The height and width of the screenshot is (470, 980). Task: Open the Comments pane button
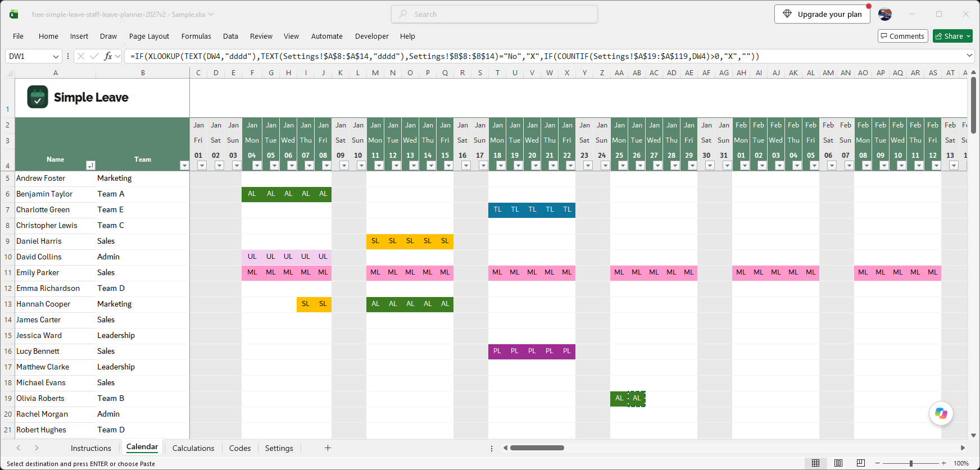(x=902, y=36)
